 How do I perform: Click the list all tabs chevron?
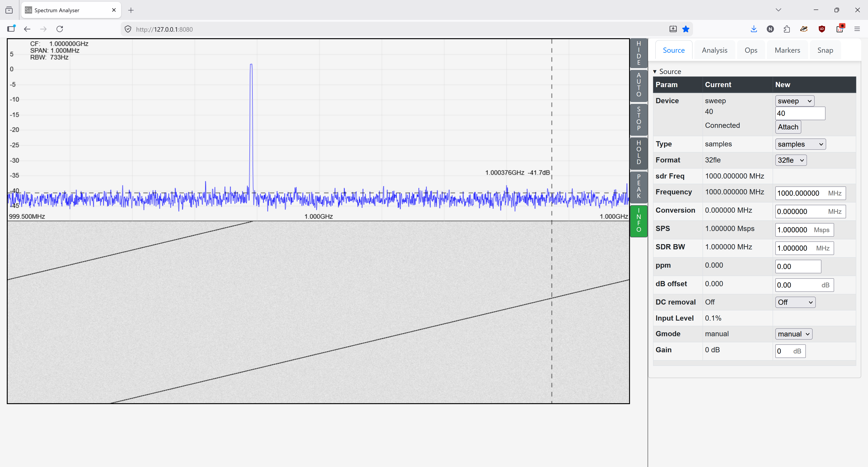(778, 10)
